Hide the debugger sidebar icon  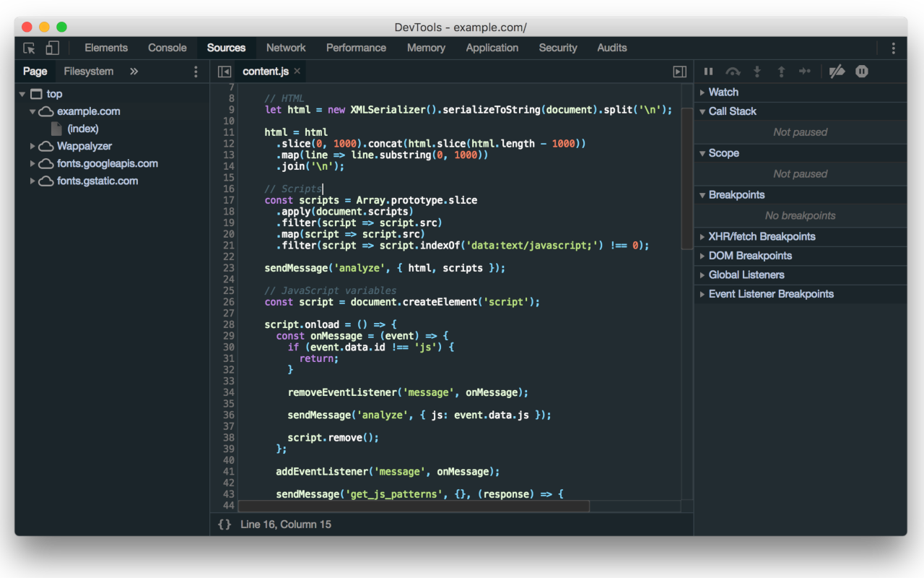click(x=679, y=72)
